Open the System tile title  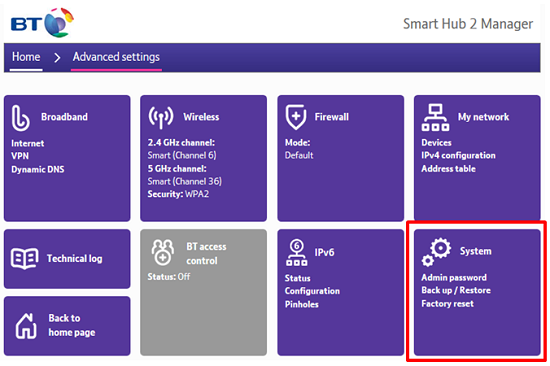pos(476,251)
